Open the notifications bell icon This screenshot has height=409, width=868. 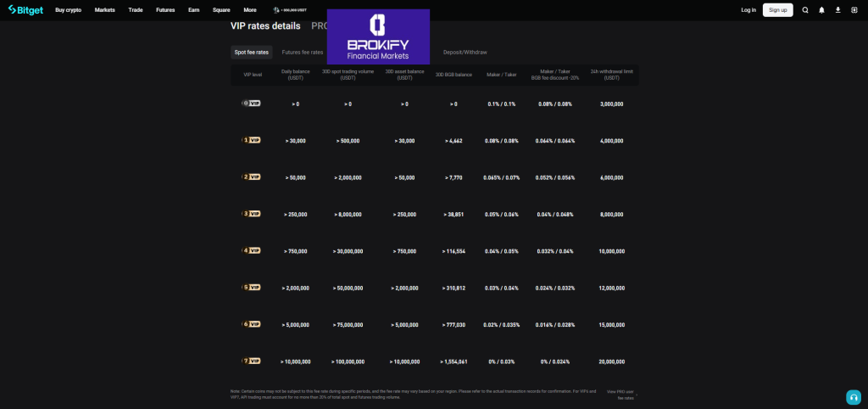pyautogui.click(x=821, y=10)
